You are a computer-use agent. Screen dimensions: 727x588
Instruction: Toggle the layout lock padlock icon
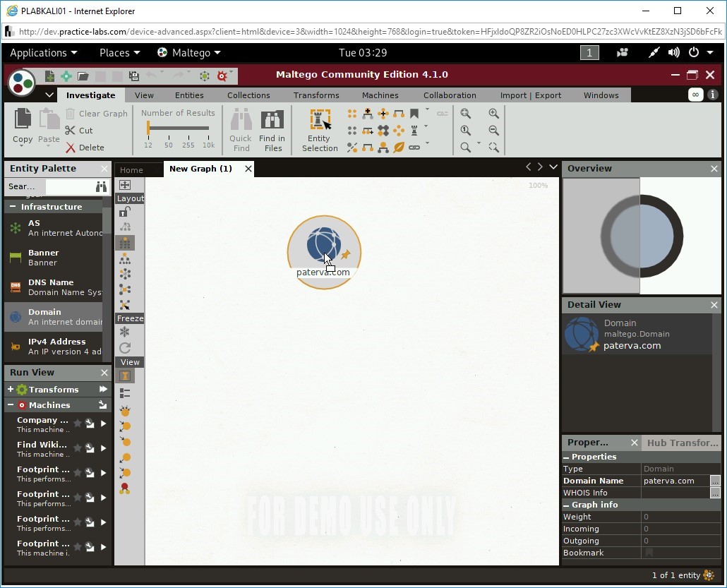125,211
